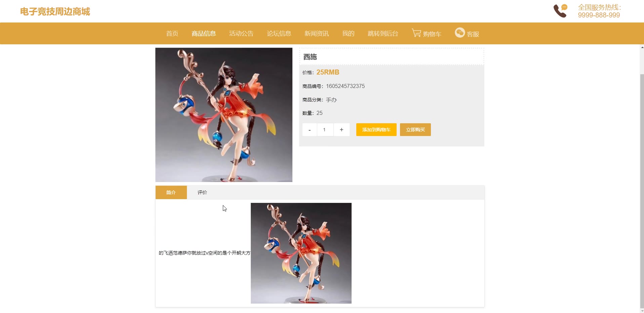The image size is (644, 313).
Task: Open the 商品信息 menu item
Action: (204, 34)
